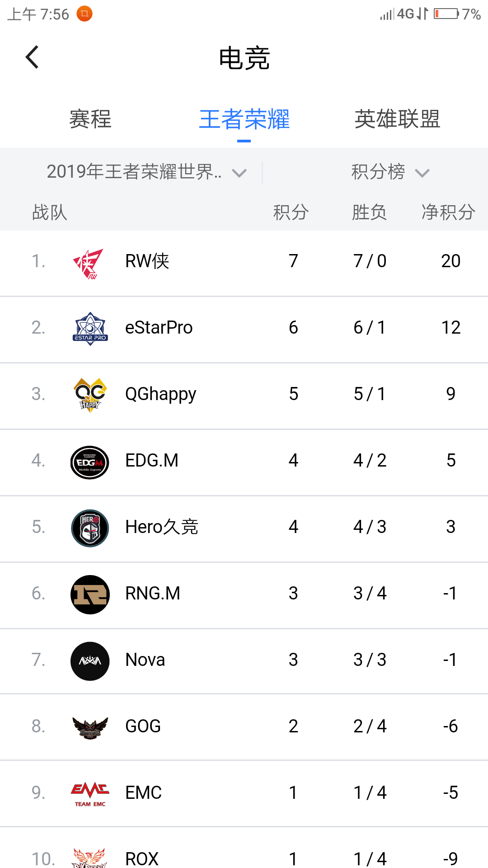The image size is (488, 868).
Task: Tap the 胜负 column header
Action: [x=369, y=212]
